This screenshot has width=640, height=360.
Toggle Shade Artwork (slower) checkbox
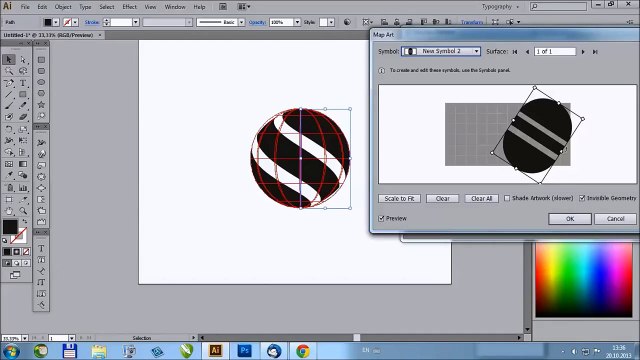(507, 198)
